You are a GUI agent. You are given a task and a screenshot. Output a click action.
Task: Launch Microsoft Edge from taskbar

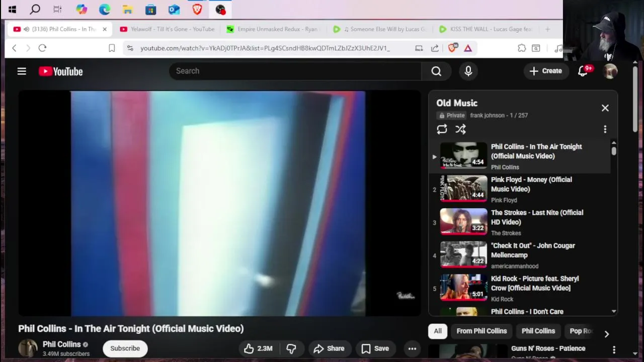click(x=104, y=9)
